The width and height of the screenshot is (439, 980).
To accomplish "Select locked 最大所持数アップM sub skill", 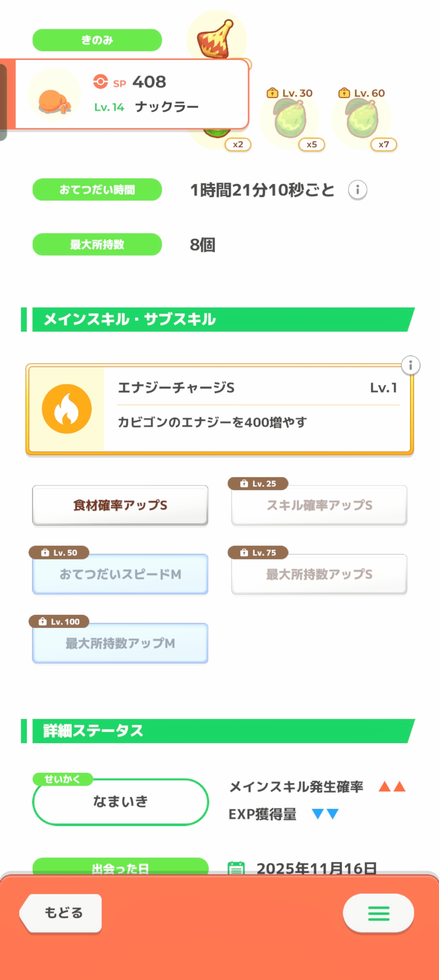I will 120,643.
